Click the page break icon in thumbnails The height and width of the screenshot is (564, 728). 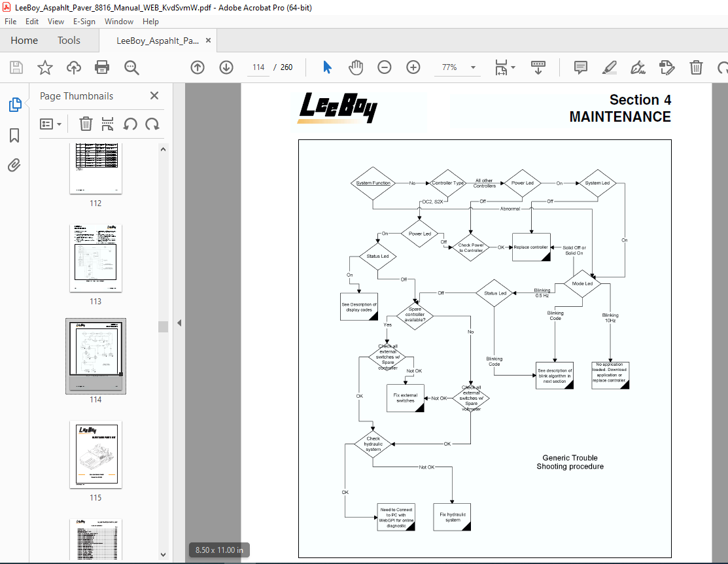pyautogui.click(x=107, y=124)
